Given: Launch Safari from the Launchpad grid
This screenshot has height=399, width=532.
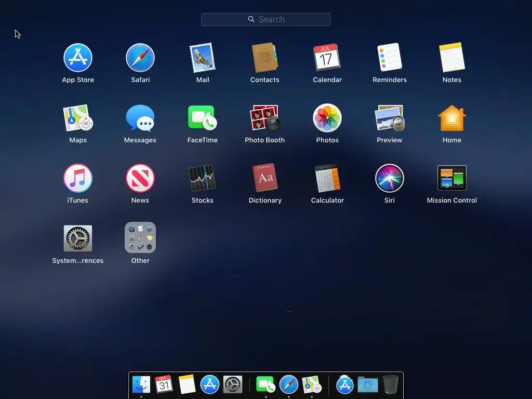Looking at the screenshot, I should tap(140, 58).
